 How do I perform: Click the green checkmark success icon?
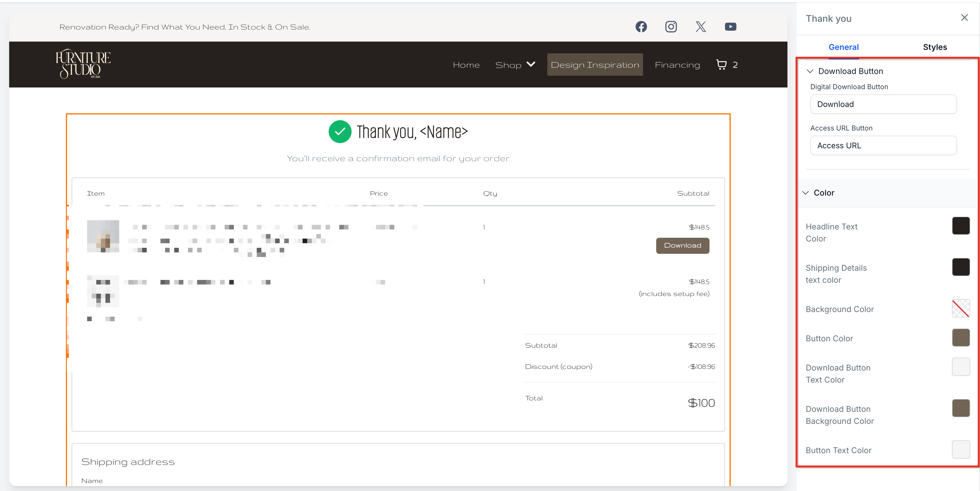(x=340, y=132)
